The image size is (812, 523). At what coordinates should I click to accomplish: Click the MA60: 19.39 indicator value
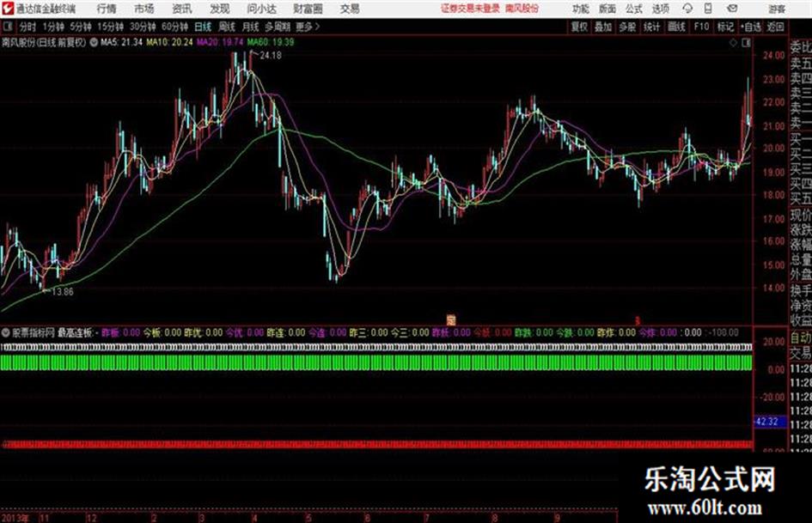point(271,42)
